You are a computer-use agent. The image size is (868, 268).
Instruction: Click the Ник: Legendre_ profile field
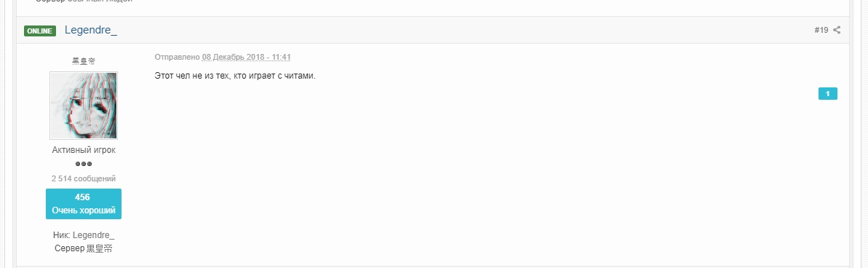[x=84, y=235]
